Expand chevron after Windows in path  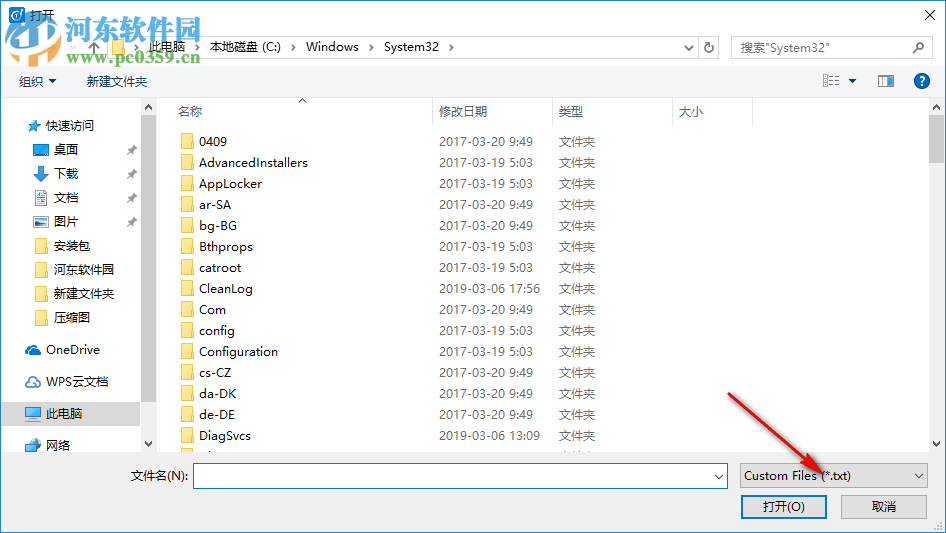(371, 47)
